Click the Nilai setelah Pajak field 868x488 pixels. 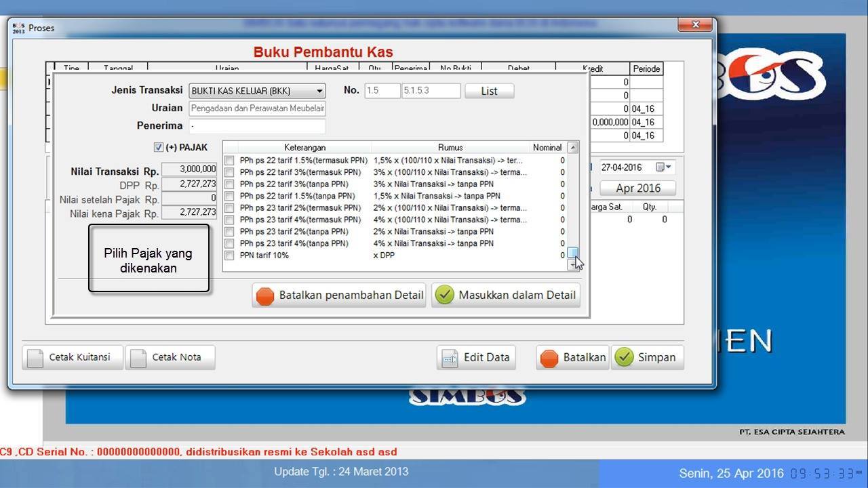pyautogui.click(x=189, y=199)
